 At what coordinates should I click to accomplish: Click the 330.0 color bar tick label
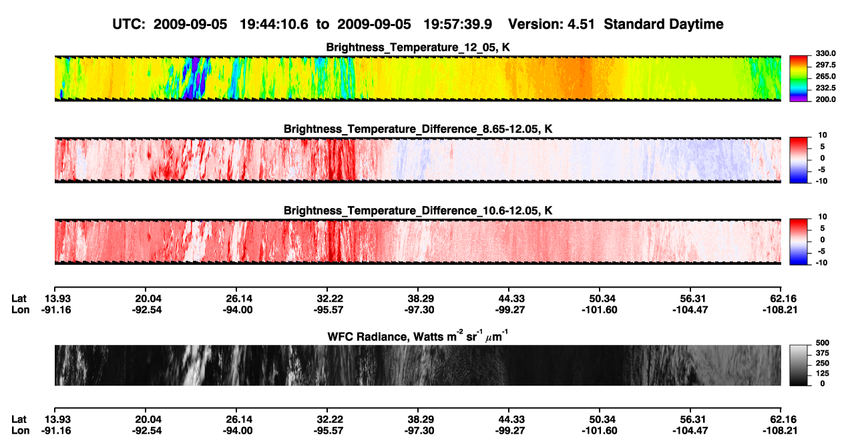click(x=826, y=53)
